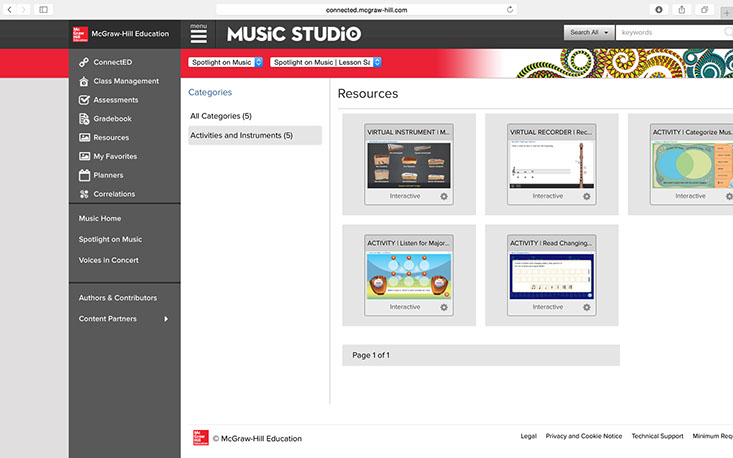Toggle the browser sidebar button
This screenshot has width=733, height=458.
(43, 9)
